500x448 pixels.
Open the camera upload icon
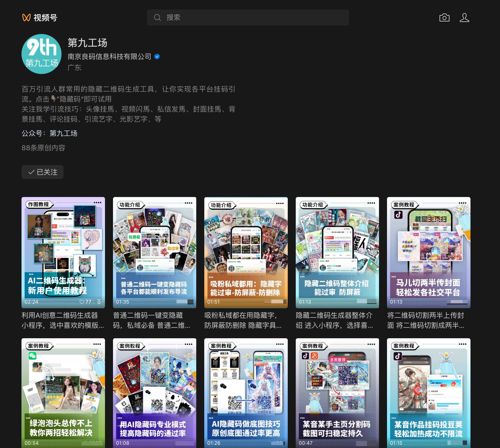tap(444, 17)
